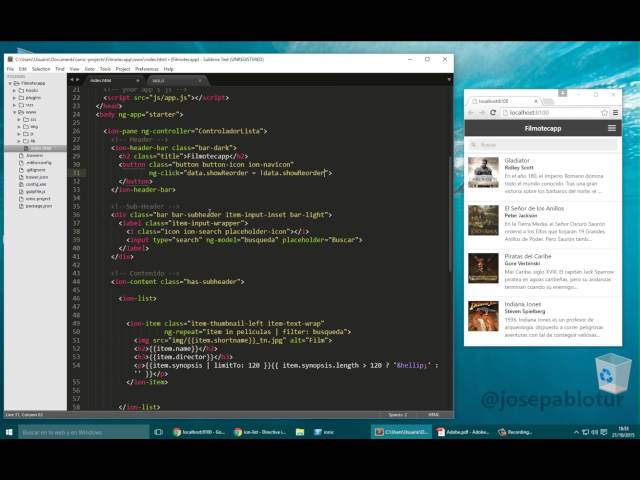Switch to the Recording taskbar item
Screen dimensions: 640x480
click(515, 432)
